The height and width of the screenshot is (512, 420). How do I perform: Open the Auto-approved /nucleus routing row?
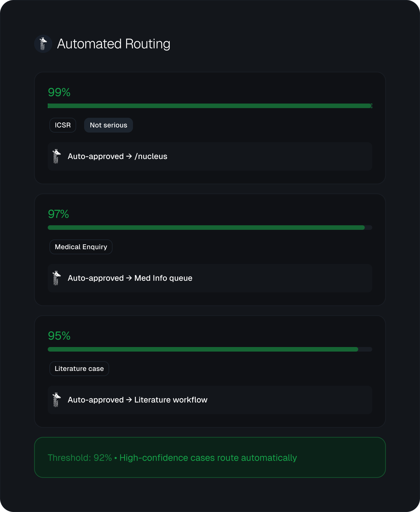pyautogui.click(x=210, y=156)
